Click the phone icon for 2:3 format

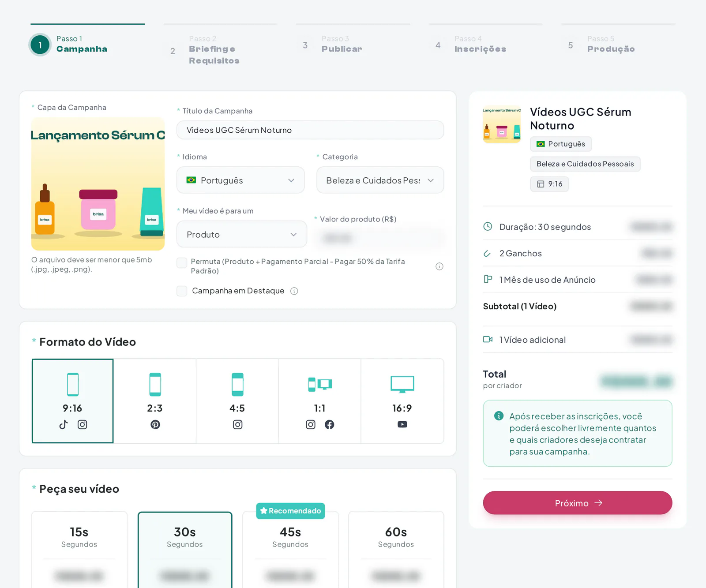[155, 384]
